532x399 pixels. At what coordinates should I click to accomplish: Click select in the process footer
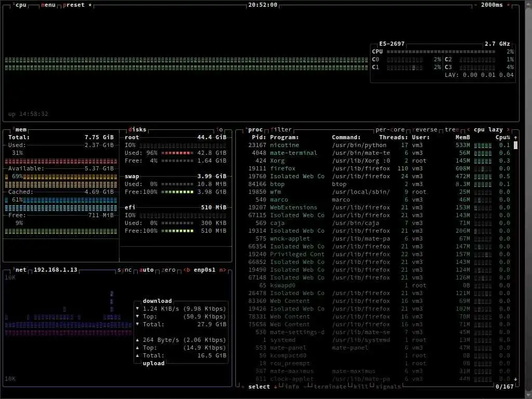[259, 387]
